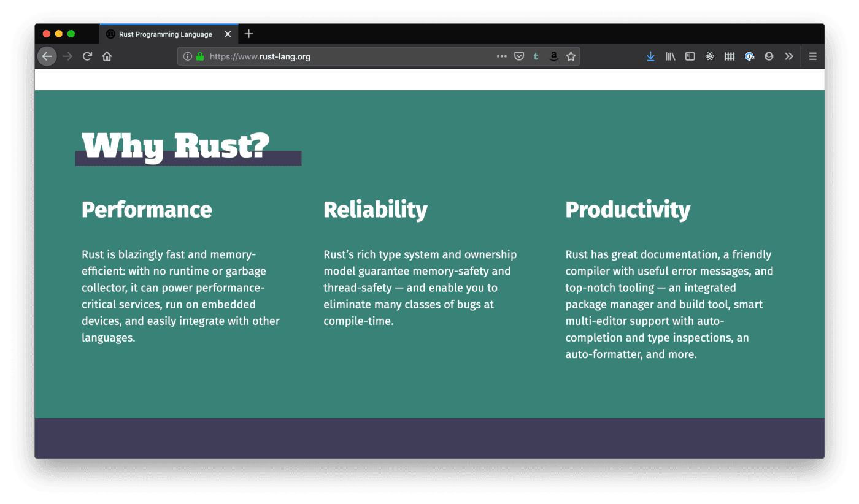Click the paragraph beginning 'Rust has great documentation'
The image size is (859, 504).
669,304
